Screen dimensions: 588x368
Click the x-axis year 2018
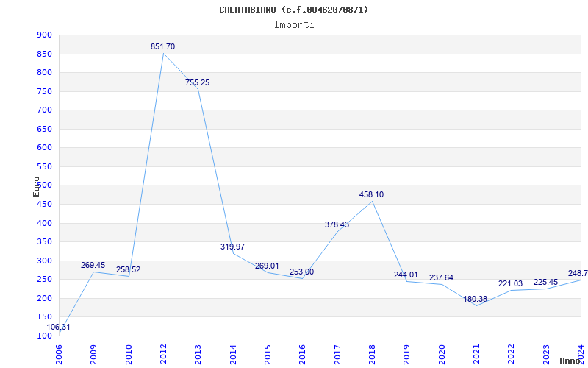click(x=372, y=355)
